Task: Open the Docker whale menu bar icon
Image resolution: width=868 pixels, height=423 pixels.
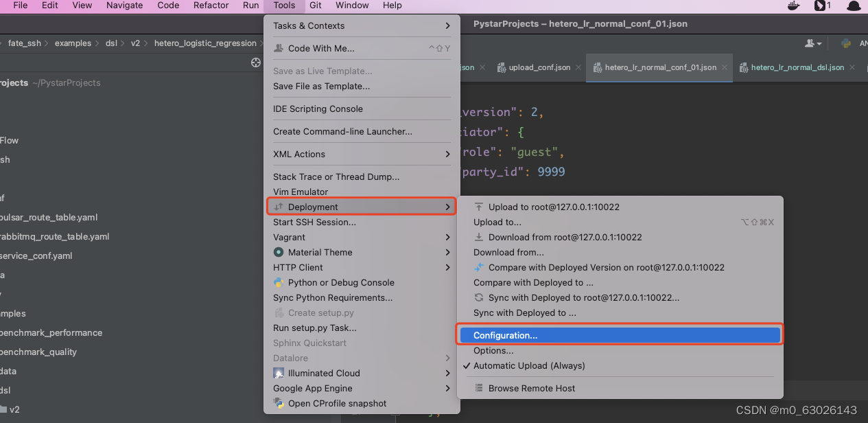Action: coord(793,5)
